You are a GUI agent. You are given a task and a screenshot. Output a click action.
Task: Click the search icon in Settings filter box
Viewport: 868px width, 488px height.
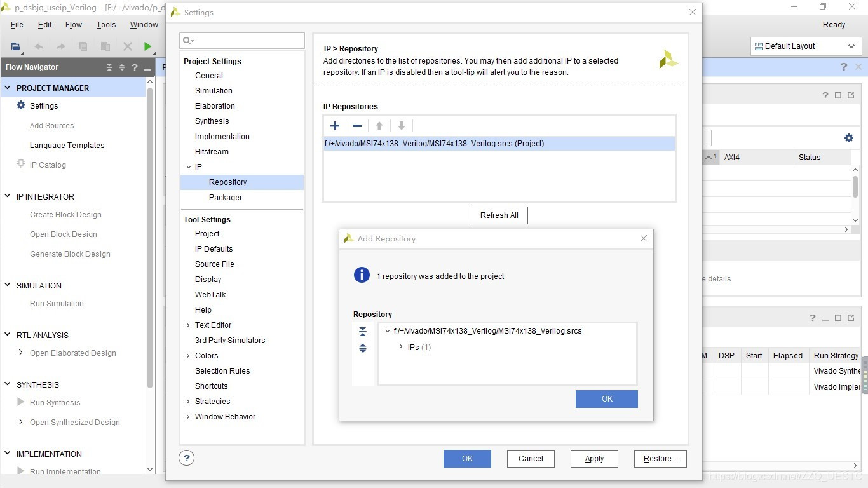188,41
